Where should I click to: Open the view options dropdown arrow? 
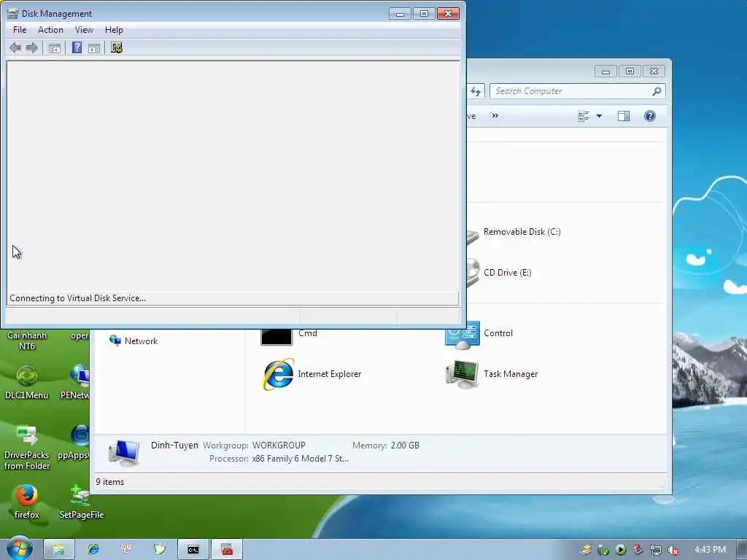click(x=600, y=116)
